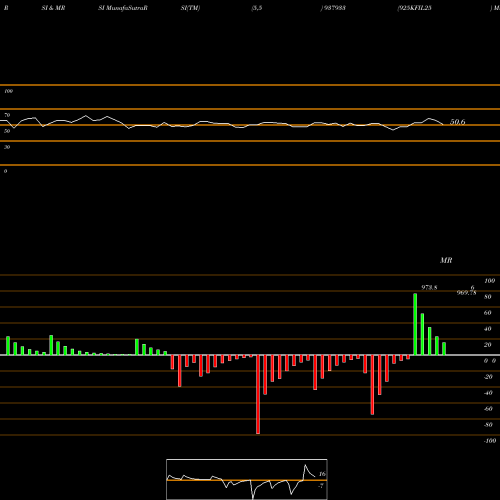Click the ') 937983' code in header
The image size is (500, 500).
point(333,8)
